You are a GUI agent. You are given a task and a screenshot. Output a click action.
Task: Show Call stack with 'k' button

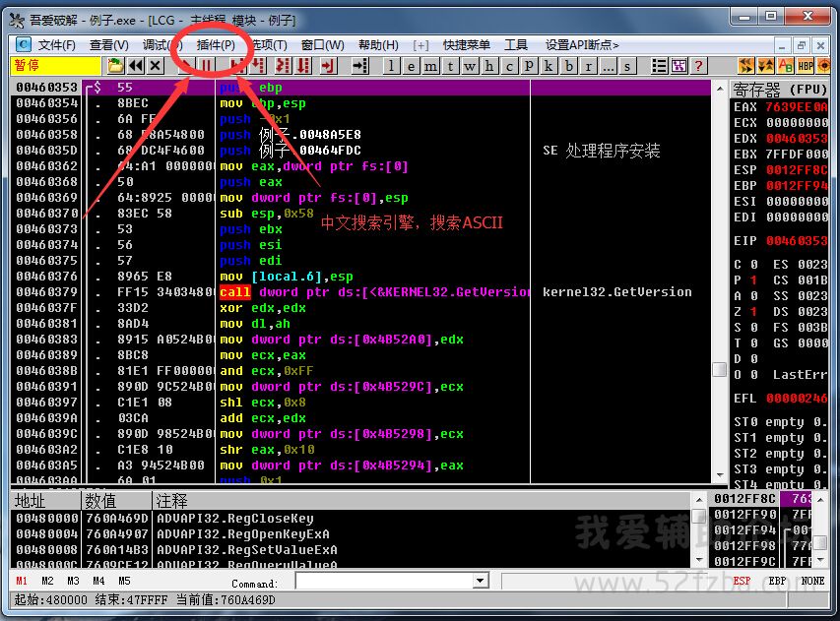coord(549,66)
